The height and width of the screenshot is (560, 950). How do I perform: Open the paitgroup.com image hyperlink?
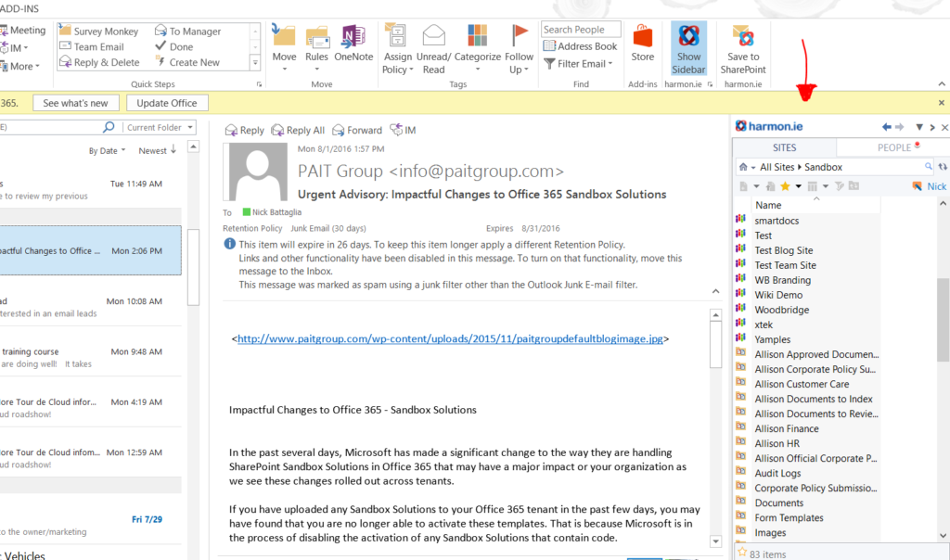coord(450,339)
